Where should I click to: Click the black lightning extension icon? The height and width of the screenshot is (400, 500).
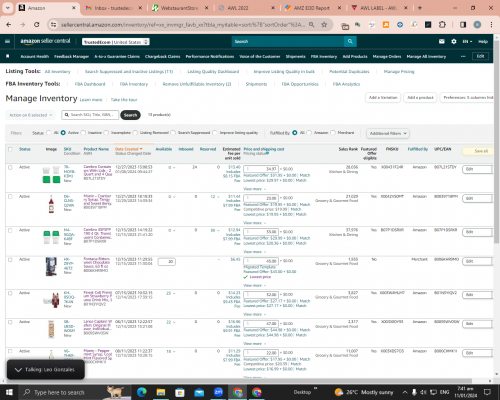[428, 25]
